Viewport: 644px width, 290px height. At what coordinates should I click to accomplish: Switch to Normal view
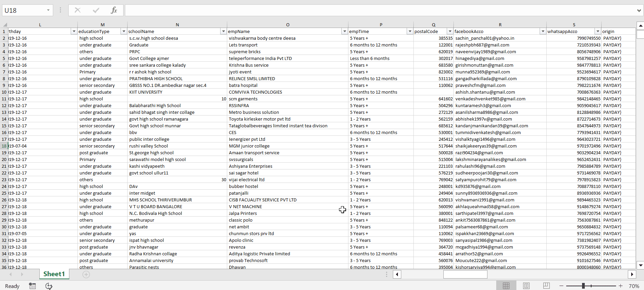click(506, 286)
